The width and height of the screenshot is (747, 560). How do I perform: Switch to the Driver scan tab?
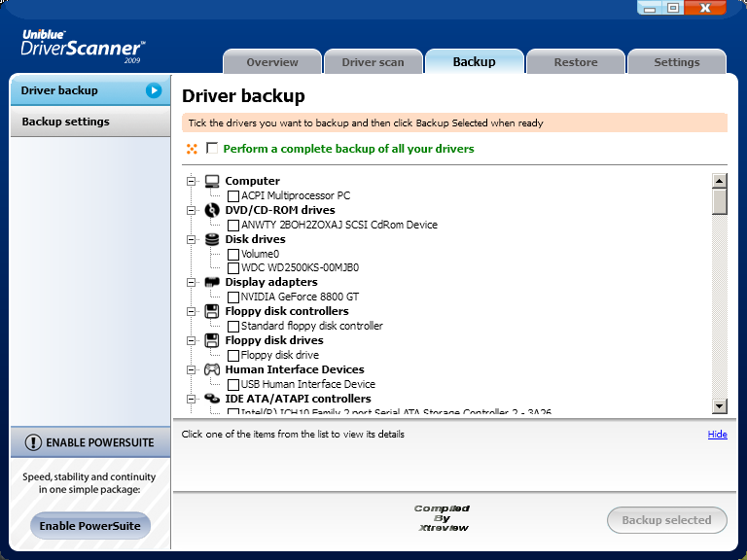pyautogui.click(x=373, y=62)
